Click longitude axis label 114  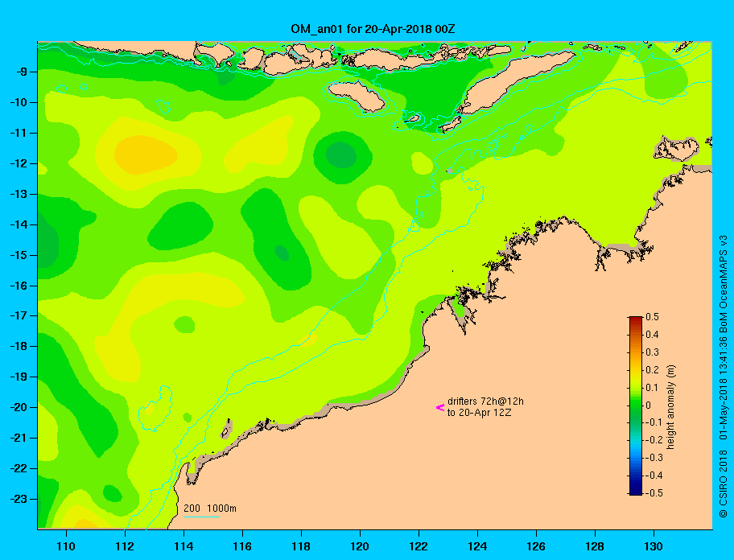coord(183,546)
